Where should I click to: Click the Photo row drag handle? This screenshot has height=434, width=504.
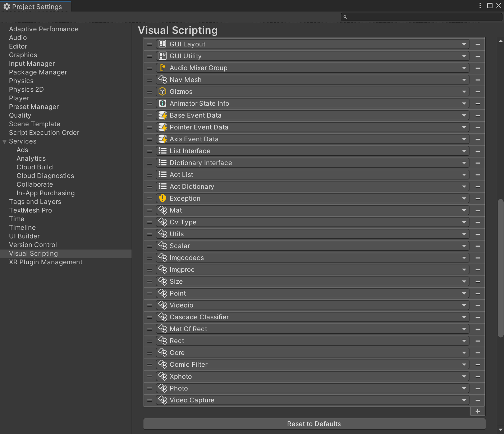150,388
